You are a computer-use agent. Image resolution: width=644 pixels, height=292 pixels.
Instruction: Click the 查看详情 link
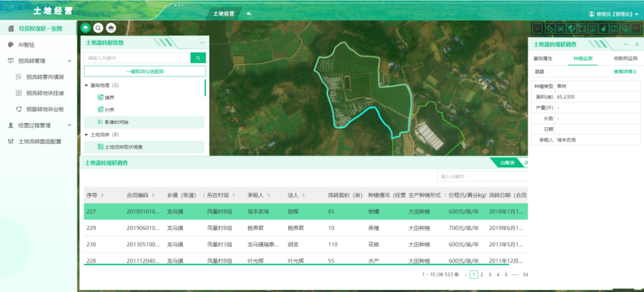[x=625, y=72]
